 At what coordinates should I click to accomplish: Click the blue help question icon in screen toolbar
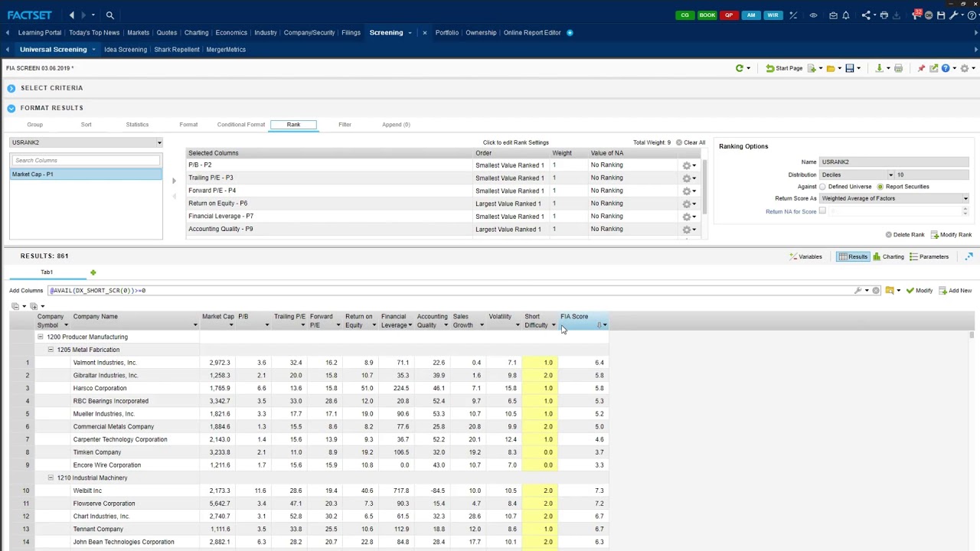[946, 69]
